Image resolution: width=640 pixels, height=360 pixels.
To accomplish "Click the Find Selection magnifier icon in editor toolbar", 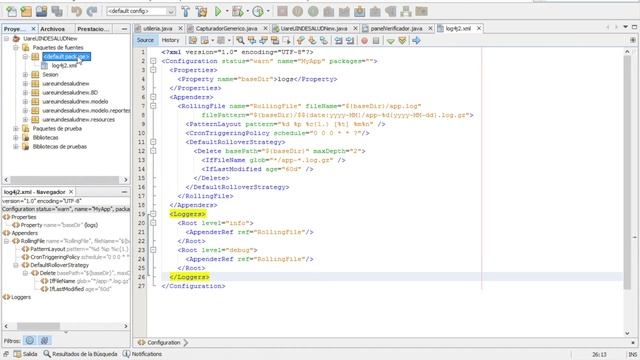I will pos(240,40).
